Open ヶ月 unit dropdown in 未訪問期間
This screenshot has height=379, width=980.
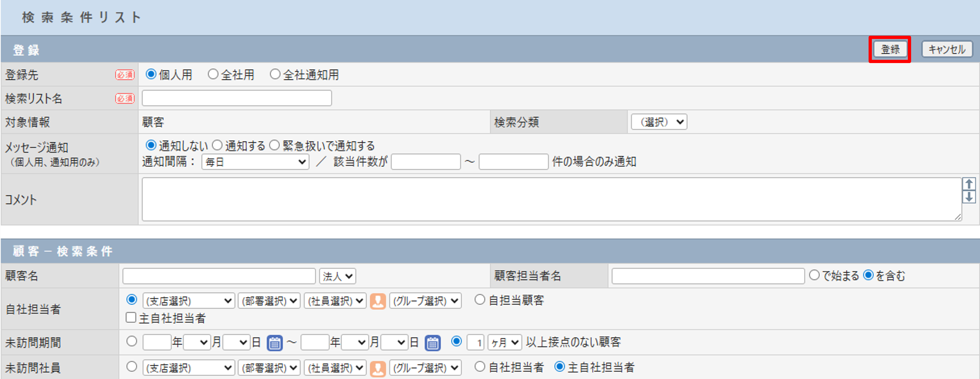click(504, 343)
